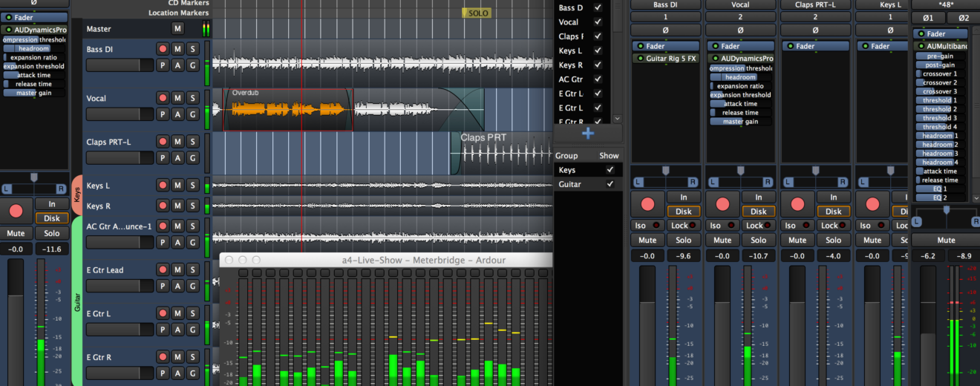Image resolution: width=980 pixels, height=386 pixels.
Task: Invert phase on the Bass DI mixer strip
Action: pos(665,30)
